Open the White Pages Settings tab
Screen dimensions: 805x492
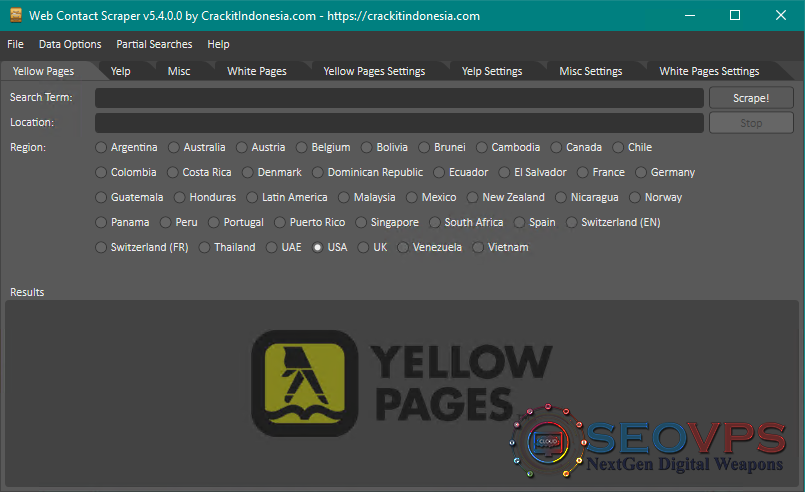(709, 71)
